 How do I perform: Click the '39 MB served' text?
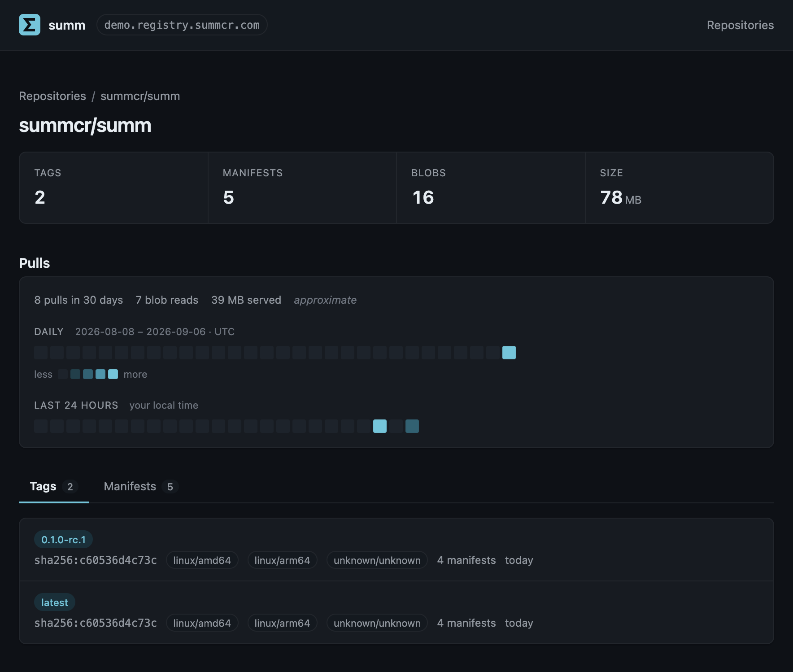click(x=246, y=300)
